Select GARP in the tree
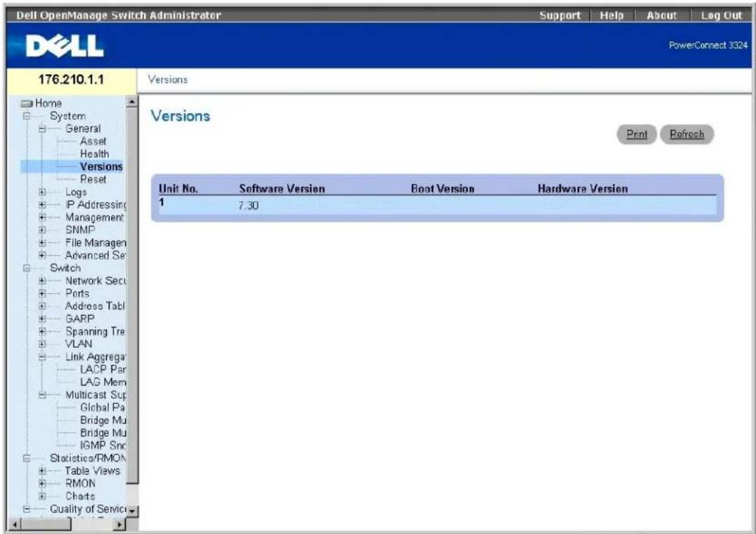756x534 pixels. 80,319
